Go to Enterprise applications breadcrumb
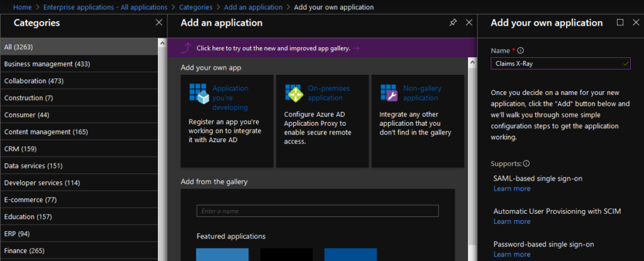The image size is (644, 261). pos(106,7)
